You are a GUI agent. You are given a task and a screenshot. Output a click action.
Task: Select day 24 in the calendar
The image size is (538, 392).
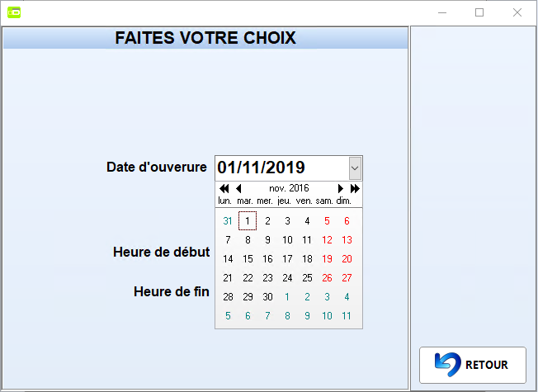click(287, 277)
